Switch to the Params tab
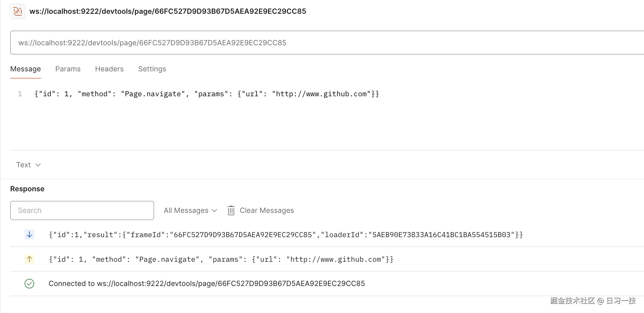This screenshot has width=644, height=313. click(68, 69)
